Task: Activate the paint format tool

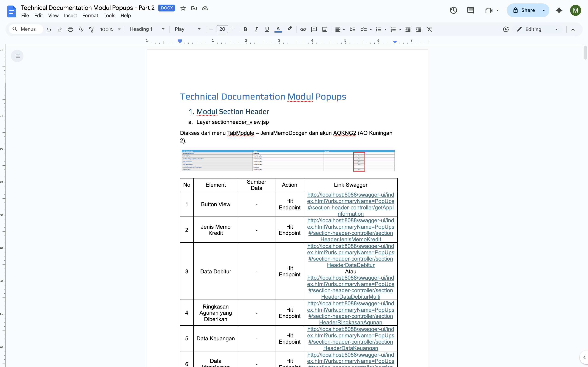Action: point(92,29)
